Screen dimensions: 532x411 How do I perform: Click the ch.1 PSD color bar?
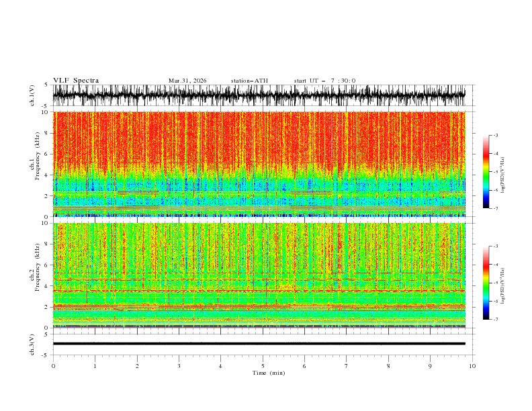point(486,171)
